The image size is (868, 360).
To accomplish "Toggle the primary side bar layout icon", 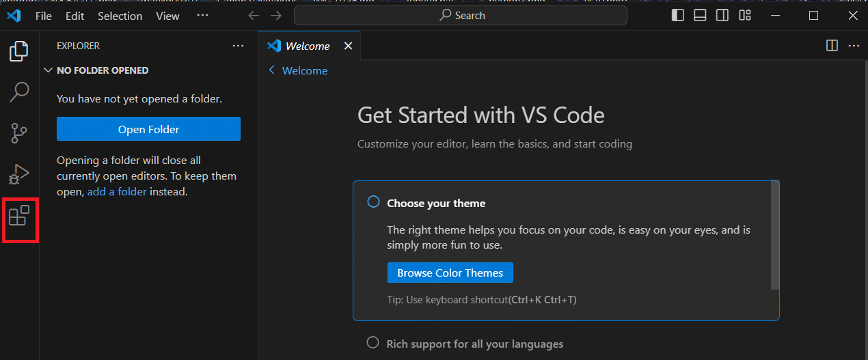I will [678, 15].
